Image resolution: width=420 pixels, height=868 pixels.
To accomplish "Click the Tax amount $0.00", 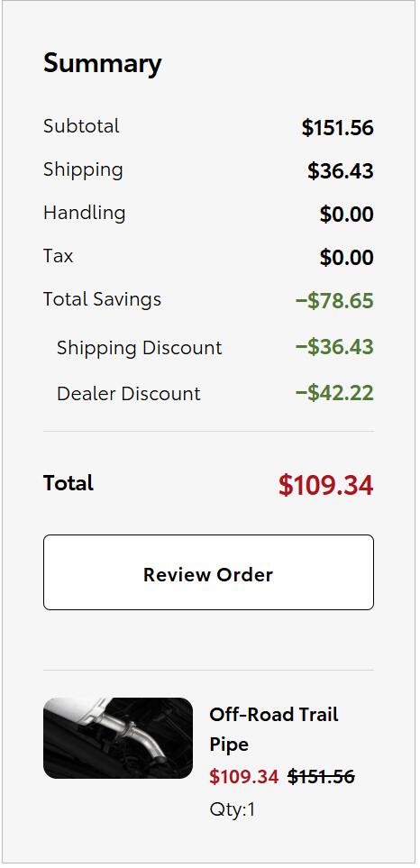I will coord(346,258).
